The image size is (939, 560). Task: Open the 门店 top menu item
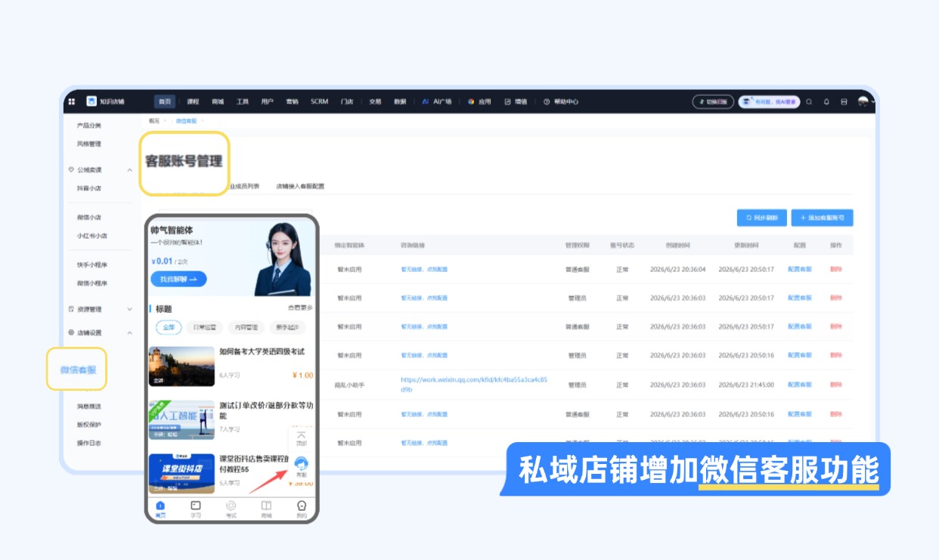pos(347,101)
